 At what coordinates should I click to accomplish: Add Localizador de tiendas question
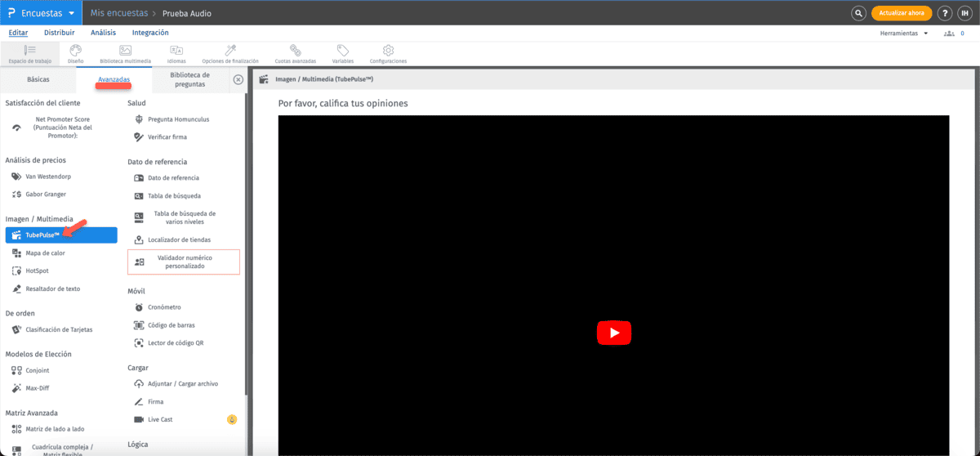pos(179,240)
